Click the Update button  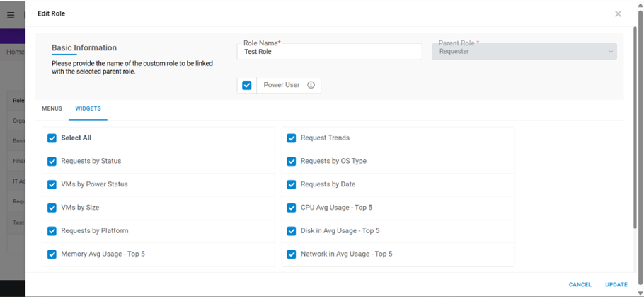click(x=616, y=284)
